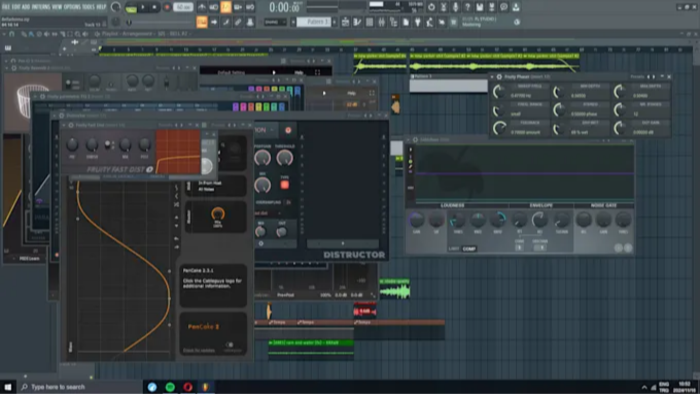
Task: Open the EDIT menu
Action: 16,7
